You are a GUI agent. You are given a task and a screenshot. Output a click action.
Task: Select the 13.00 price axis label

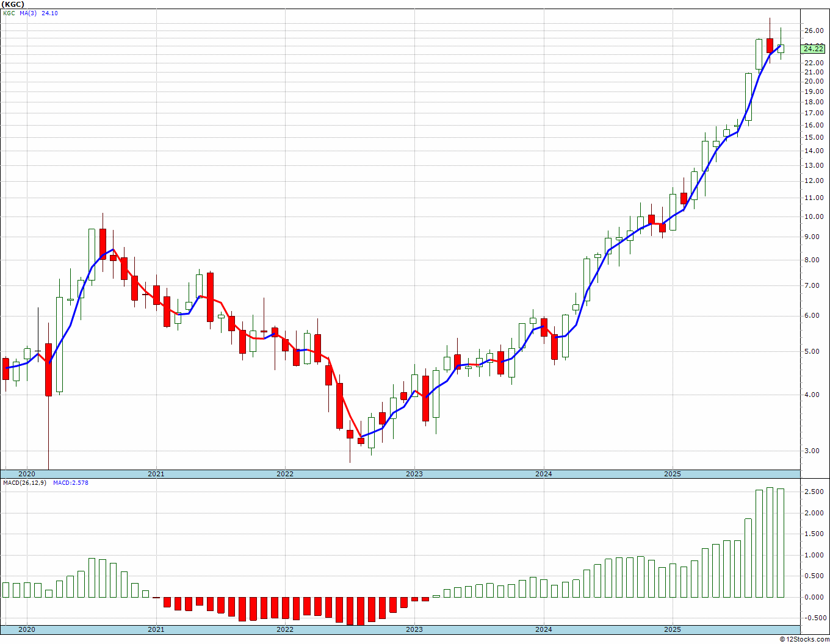click(813, 165)
